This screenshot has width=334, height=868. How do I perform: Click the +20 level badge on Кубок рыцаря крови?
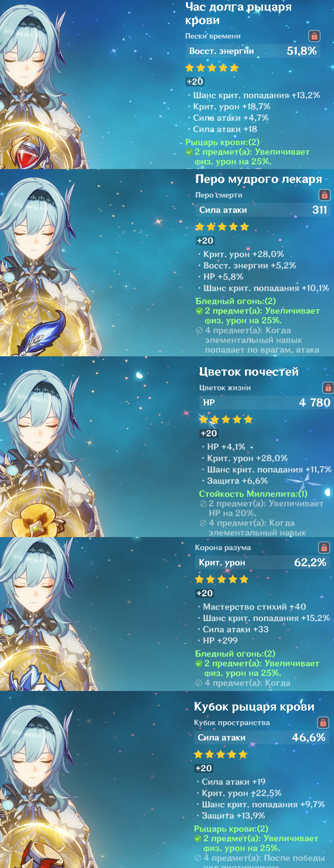click(x=203, y=768)
